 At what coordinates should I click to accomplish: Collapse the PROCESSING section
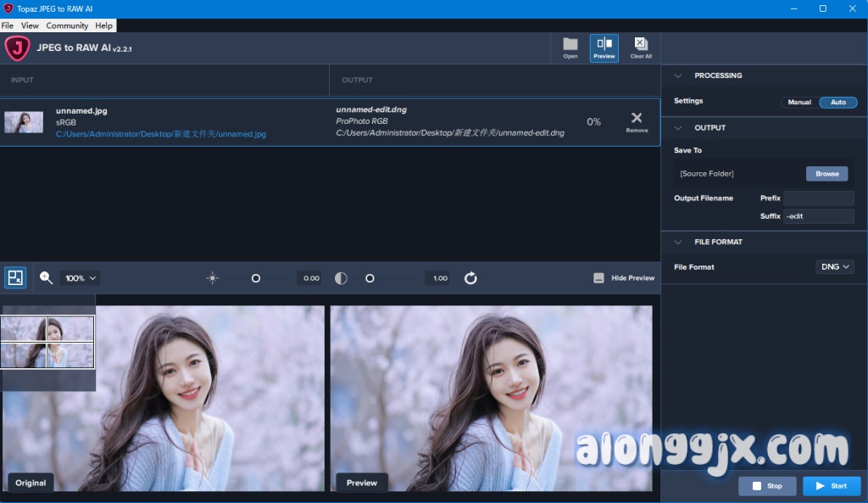(x=678, y=75)
